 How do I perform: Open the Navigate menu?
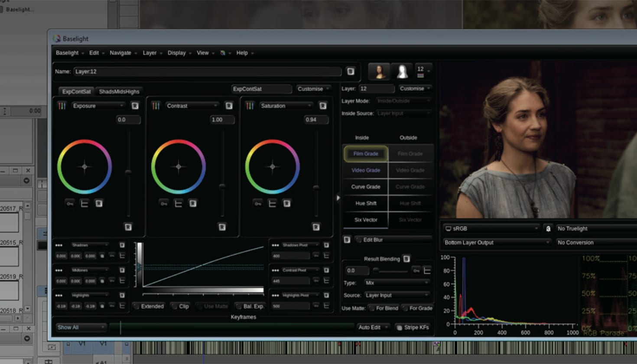click(x=120, y=52)
